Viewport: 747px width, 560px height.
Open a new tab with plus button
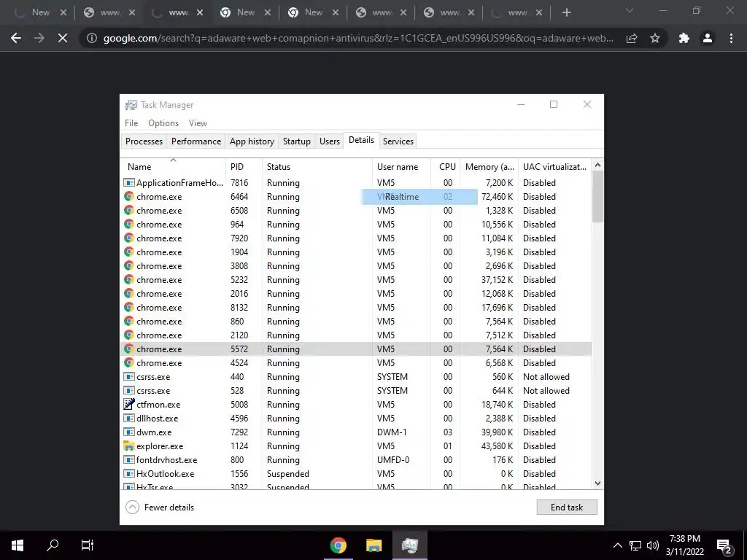pos(566,13)
